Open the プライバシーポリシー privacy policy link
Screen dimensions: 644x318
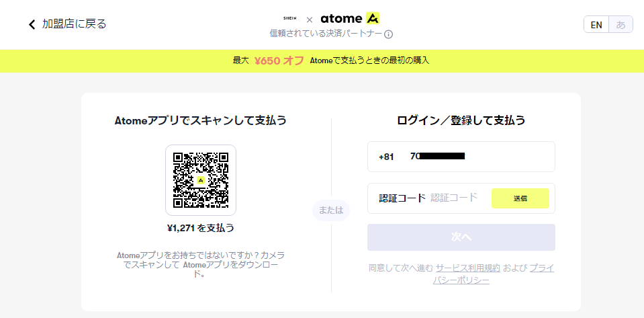(494, 274)
